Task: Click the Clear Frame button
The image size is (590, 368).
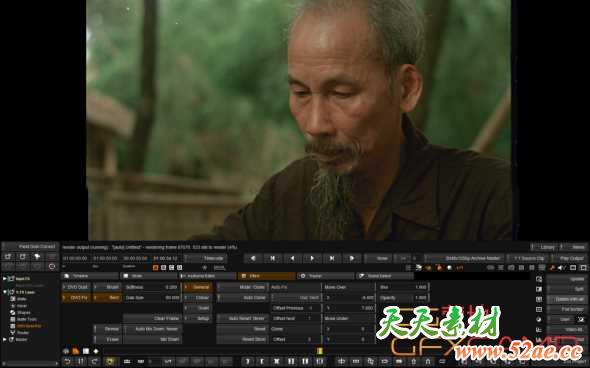Action: (152, 318)
